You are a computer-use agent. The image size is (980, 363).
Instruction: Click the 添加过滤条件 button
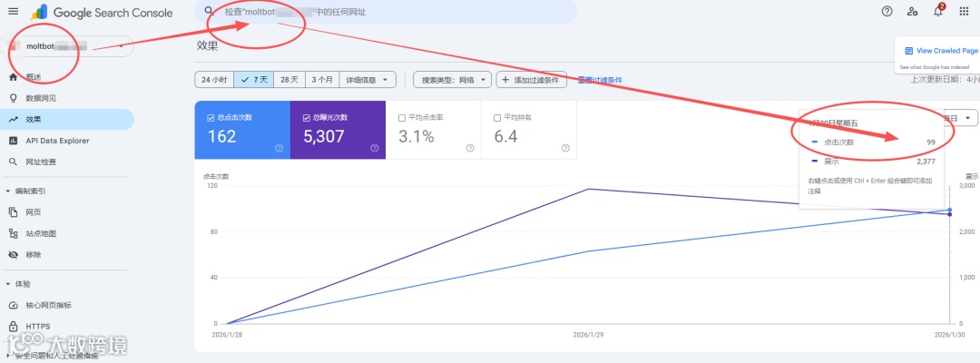coord(532,79)
